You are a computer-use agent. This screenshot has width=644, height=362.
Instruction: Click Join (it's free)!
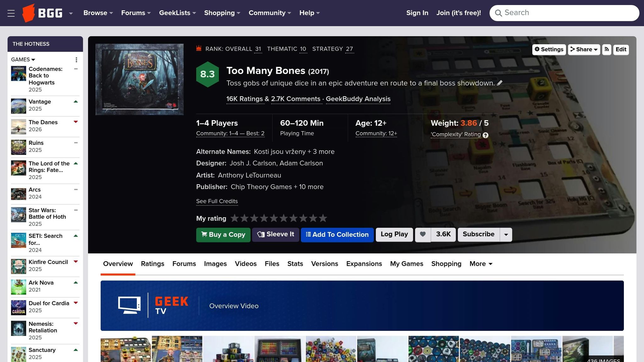458,13
